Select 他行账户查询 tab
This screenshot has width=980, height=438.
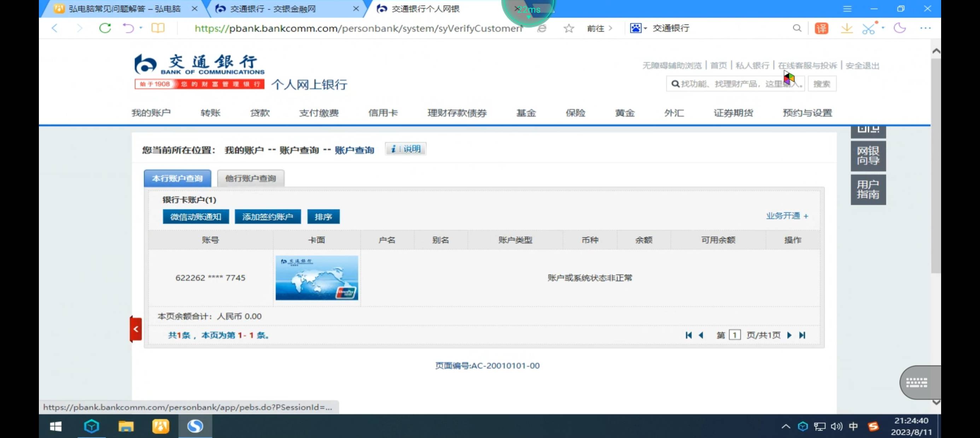pyautogui.click(x=250, y=178)
